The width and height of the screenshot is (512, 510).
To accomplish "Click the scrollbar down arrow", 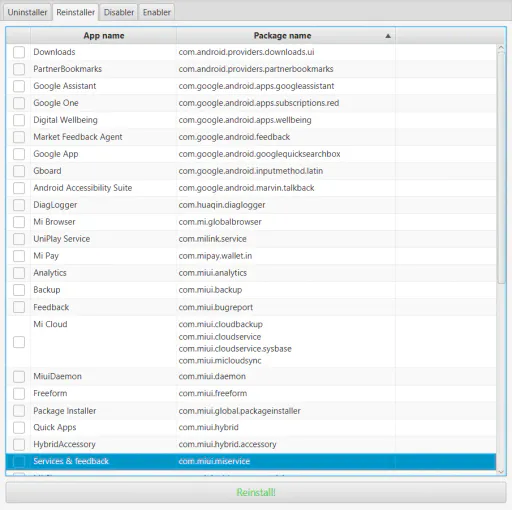I will point(501,472).
